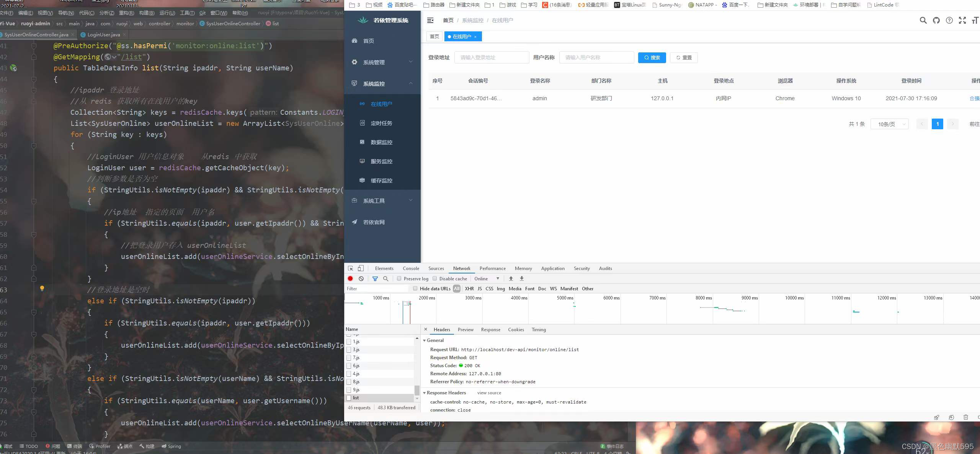Click the 重置 reset button

(684, 58)
